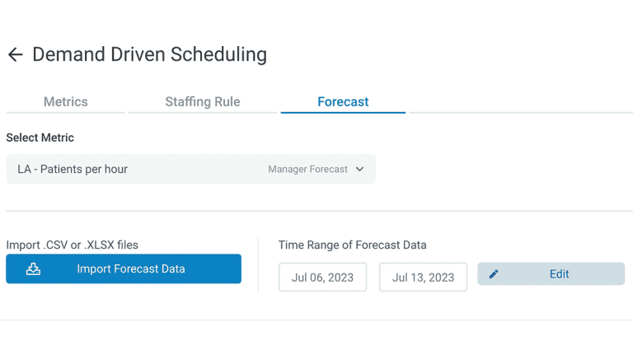Go back using the left arrow icon

click(16, 54)
